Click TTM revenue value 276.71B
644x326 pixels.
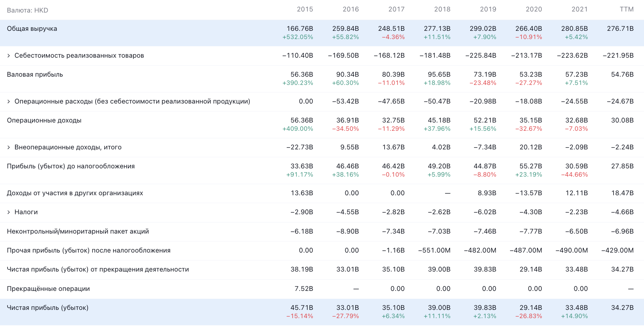click(620, 29)
